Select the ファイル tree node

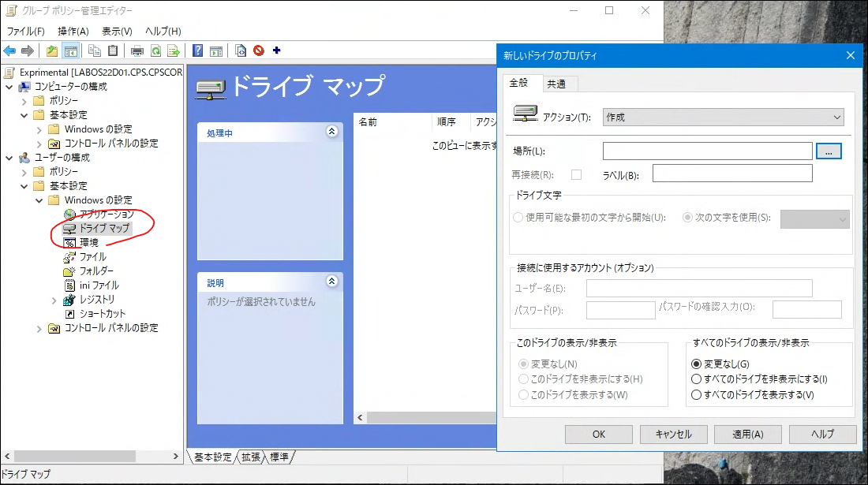[92, 256]
